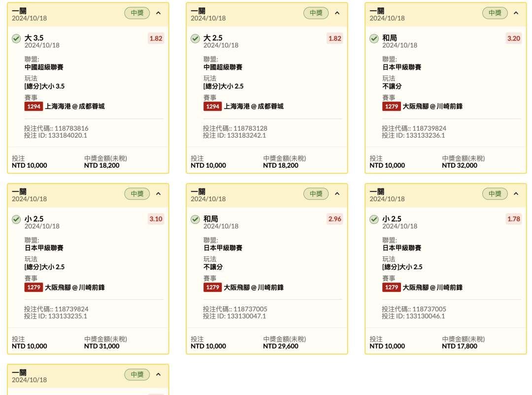Expand the partially visible bottom card's chevron
Screen dimensions: 532x395
pos(158,375)
